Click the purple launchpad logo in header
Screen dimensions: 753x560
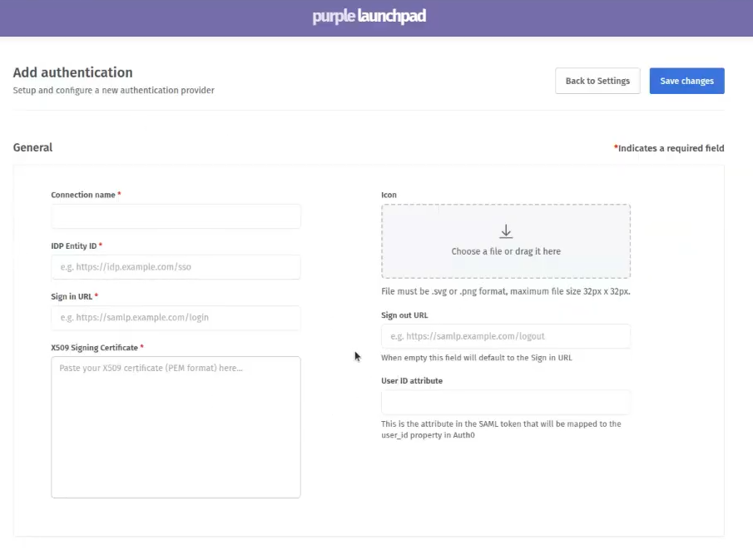tap(369, 16)
